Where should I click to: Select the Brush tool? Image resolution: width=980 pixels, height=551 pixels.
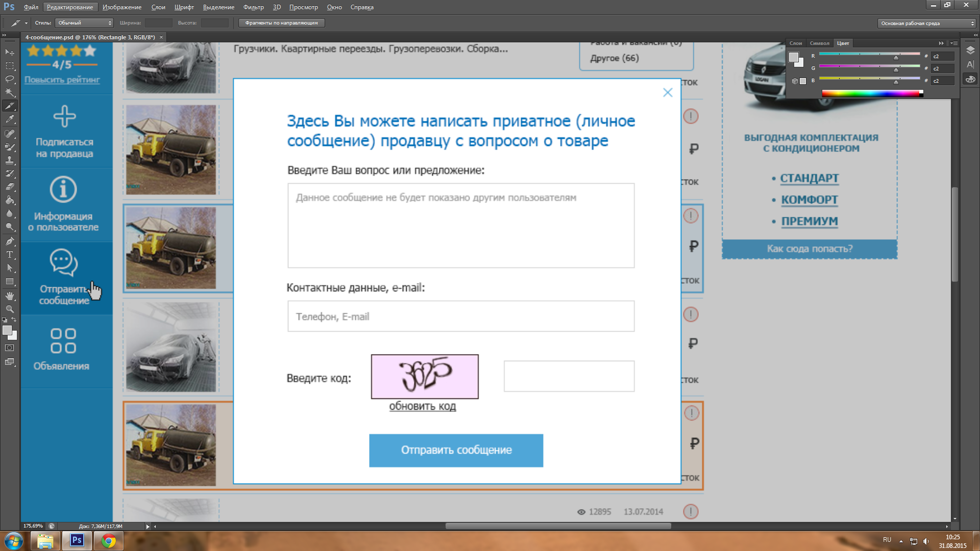tap(10, 147)
